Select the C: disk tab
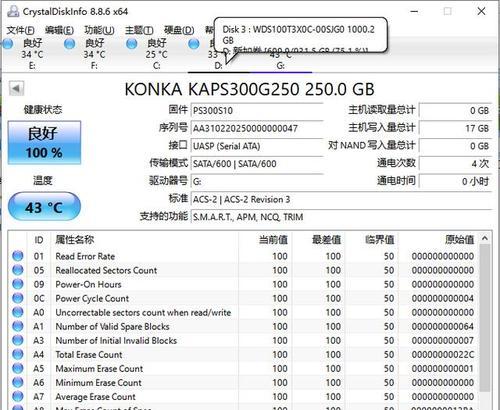Screen dimensions: 500x410 (x=156, y=54)
